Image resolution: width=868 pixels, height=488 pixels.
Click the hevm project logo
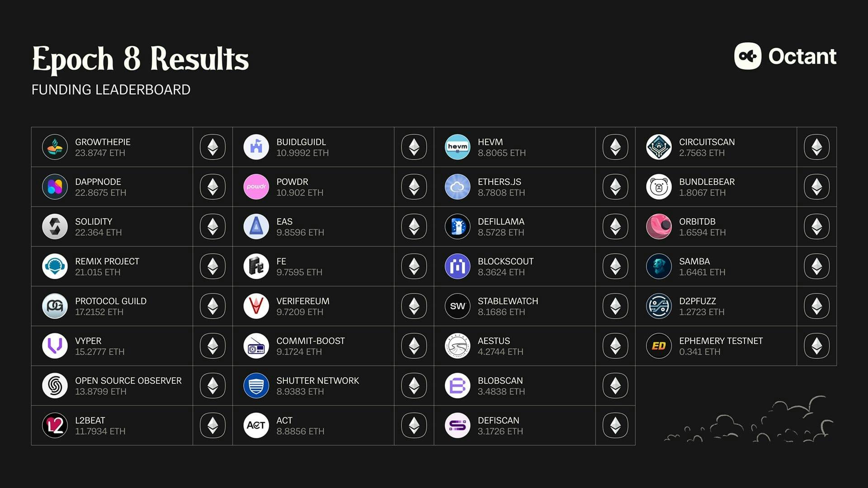click(458, 147)
